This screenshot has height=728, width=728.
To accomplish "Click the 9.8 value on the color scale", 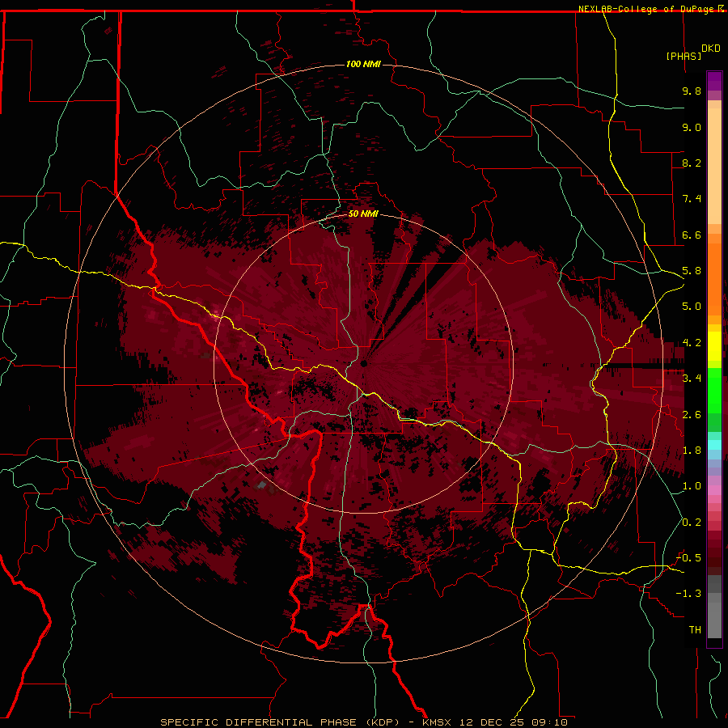I will click(692, 91).
